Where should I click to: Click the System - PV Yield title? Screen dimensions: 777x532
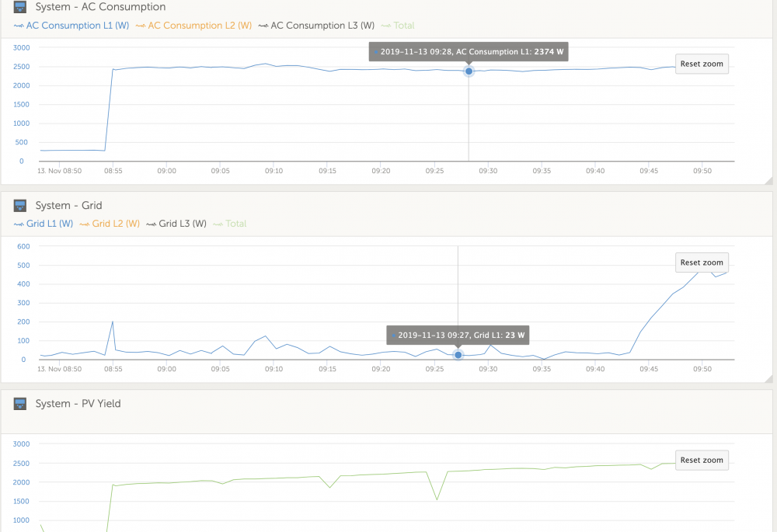(x=78, y=404)
